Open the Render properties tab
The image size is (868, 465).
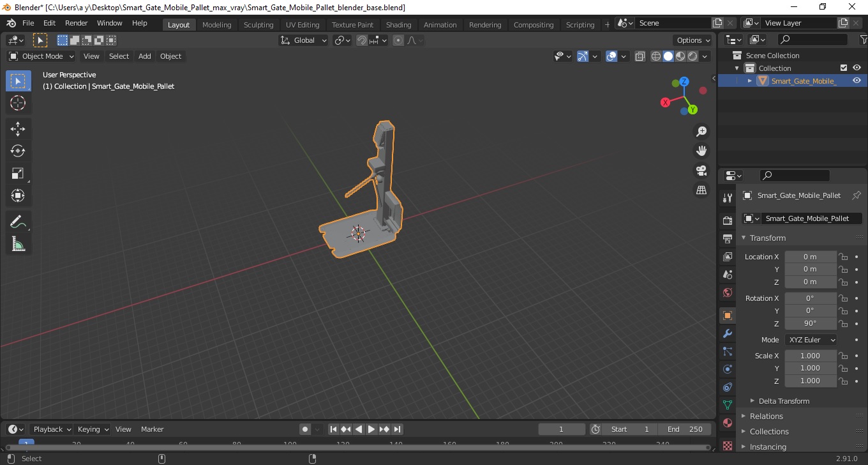727,221
